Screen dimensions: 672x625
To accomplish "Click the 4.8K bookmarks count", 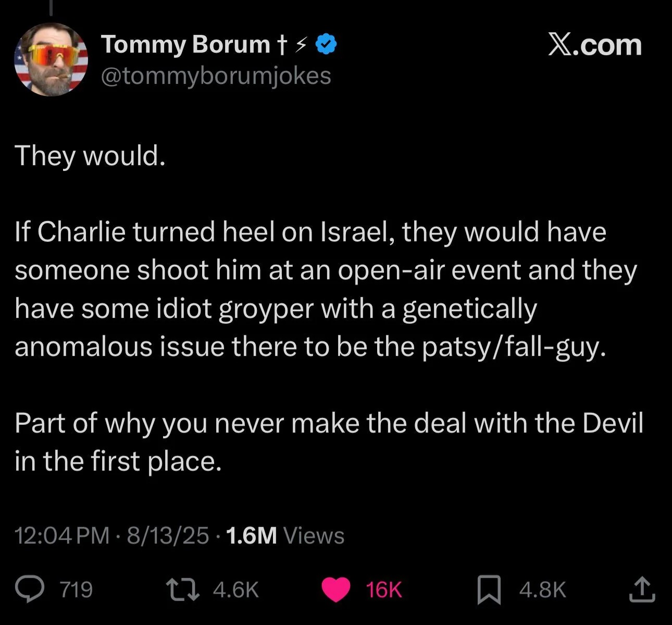I will 542,590.
